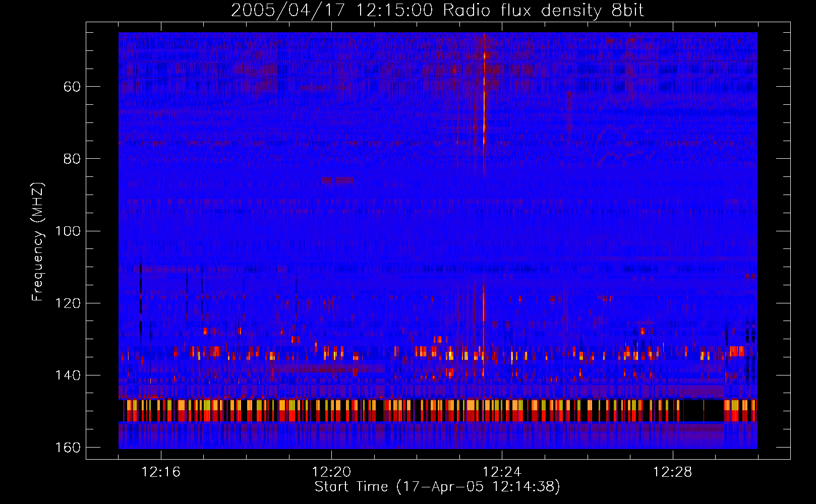Click the 60 frequency tick label

72,87
